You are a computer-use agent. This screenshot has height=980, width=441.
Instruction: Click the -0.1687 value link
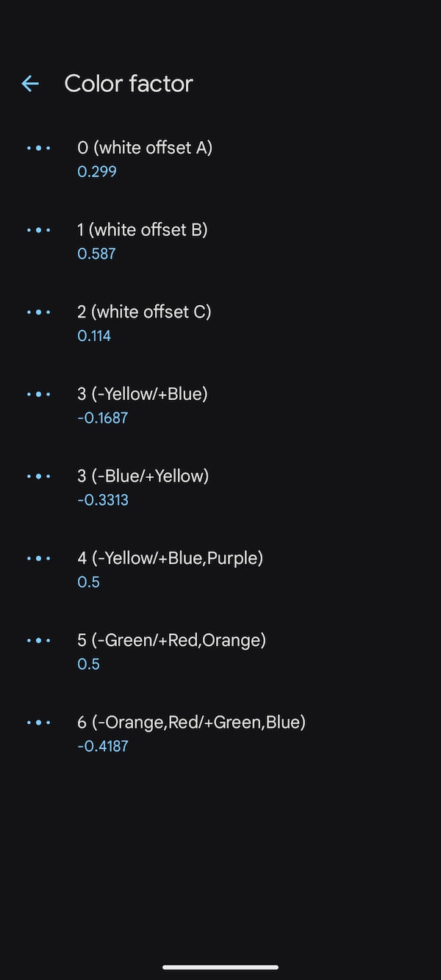coord(103,418)
